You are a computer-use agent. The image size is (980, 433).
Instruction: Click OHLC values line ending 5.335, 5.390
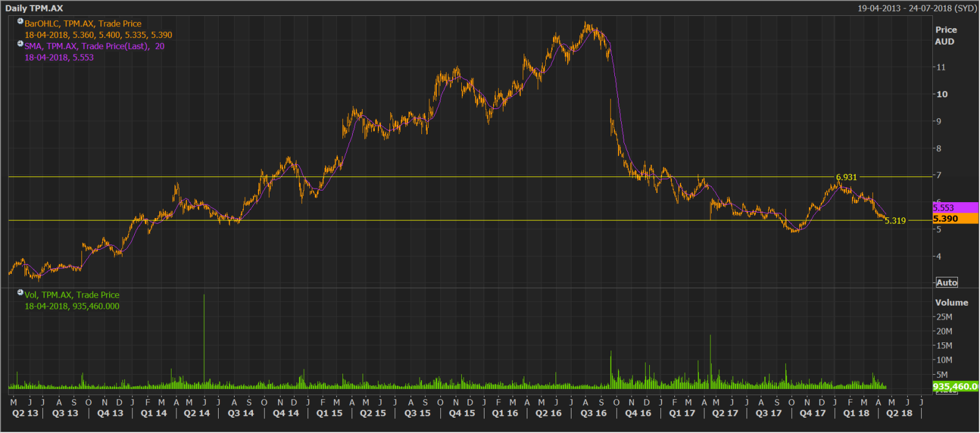point(98,35)
